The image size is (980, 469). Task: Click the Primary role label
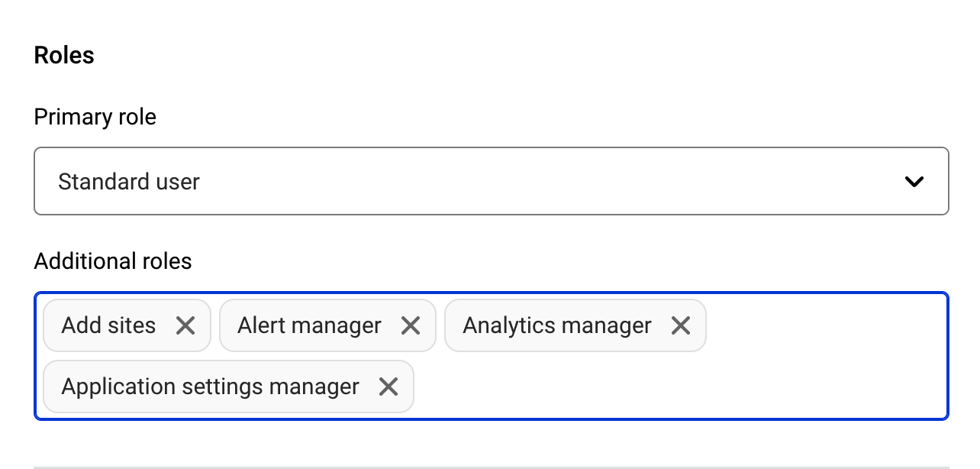[95, 117]
